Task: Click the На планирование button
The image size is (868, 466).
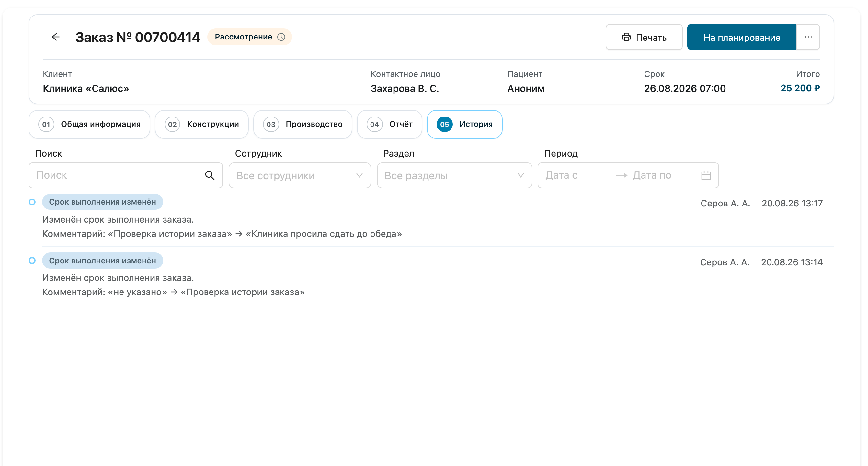Action: point(741,37)
